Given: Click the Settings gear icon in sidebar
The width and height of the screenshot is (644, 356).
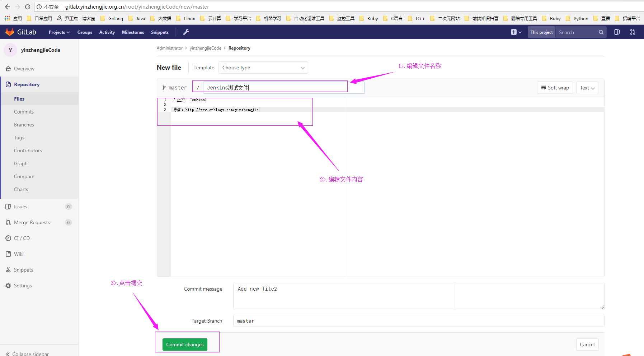Looking at the screenshot, I should coord(8,286).
